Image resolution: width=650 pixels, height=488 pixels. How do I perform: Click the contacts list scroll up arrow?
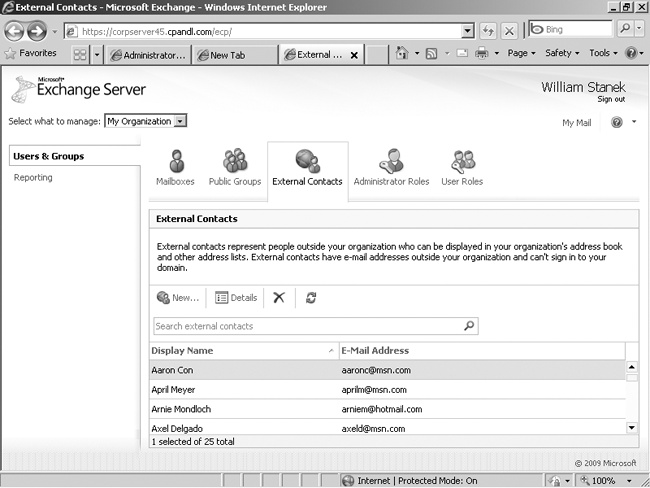[x=632, y=367]
